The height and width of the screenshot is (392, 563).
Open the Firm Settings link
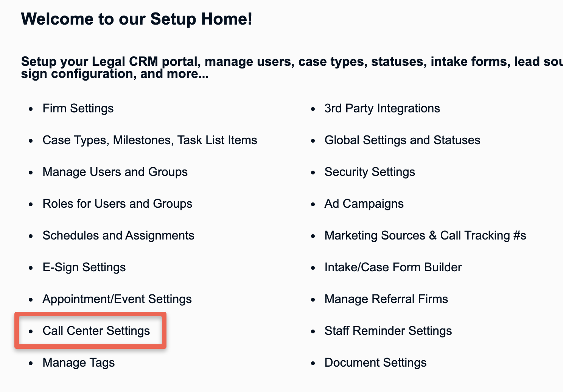coord(78,109)
